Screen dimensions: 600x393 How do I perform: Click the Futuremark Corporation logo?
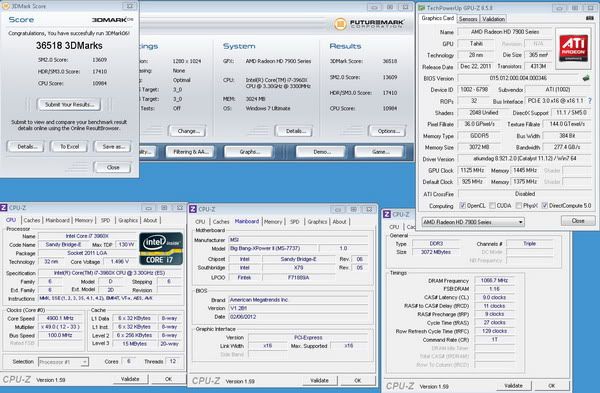369,24
